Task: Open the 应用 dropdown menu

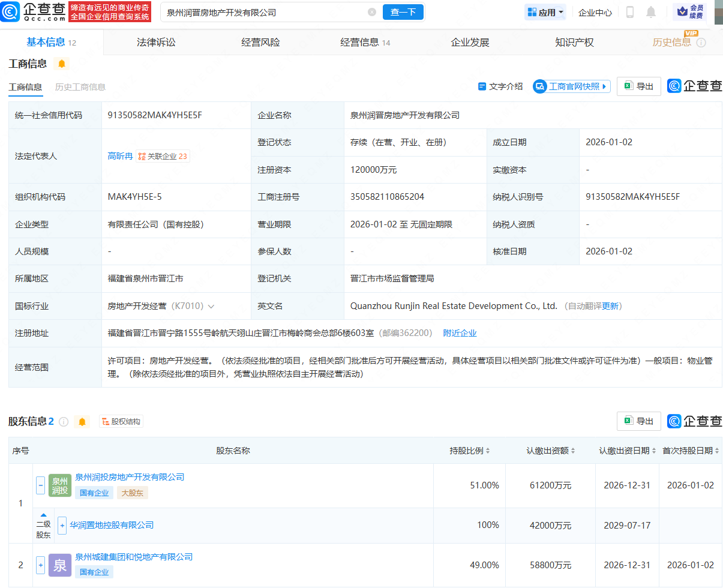Action: click(x=545, y=12)
